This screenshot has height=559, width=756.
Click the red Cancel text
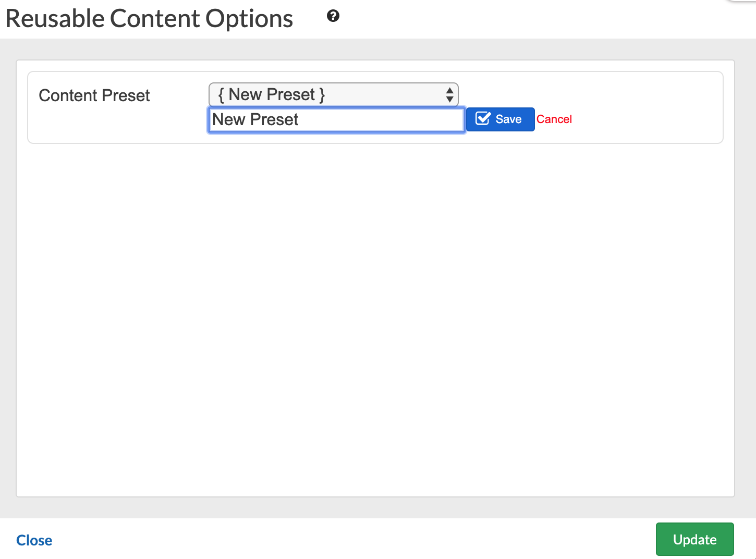[x=554, y=119]
